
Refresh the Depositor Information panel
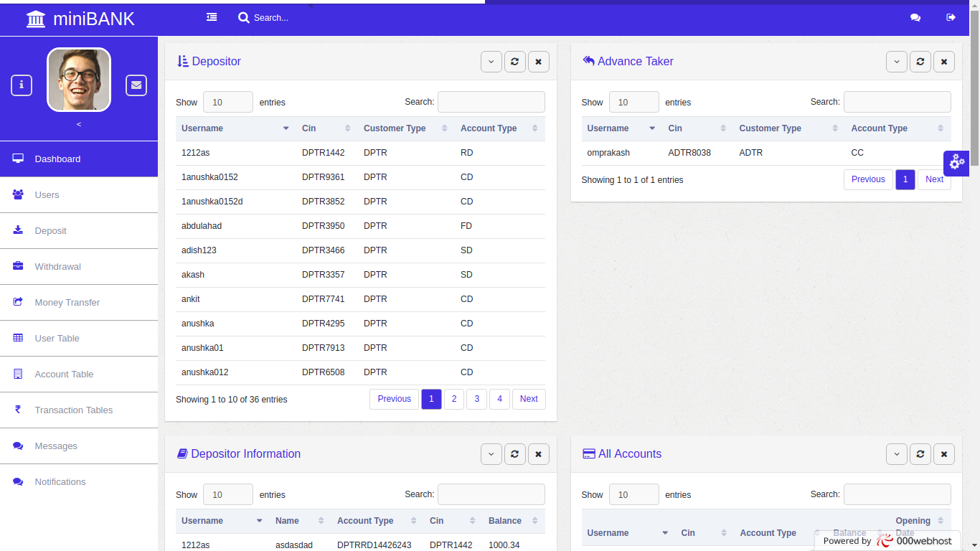point(514,454)
